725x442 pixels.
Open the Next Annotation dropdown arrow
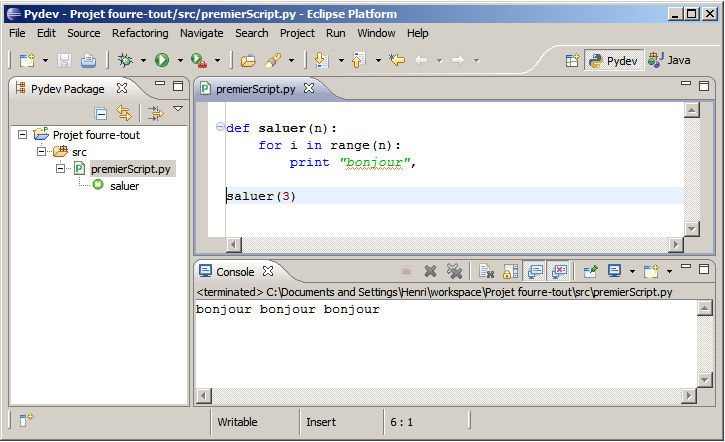(x=341, y=60)
